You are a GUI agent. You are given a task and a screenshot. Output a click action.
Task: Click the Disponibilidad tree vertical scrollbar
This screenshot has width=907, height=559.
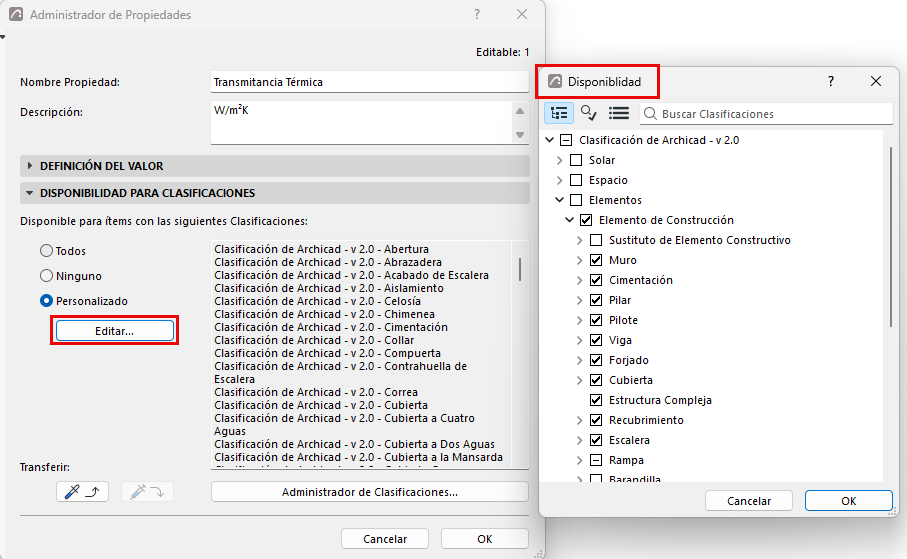pyautogui.click(x=891, y=236)
